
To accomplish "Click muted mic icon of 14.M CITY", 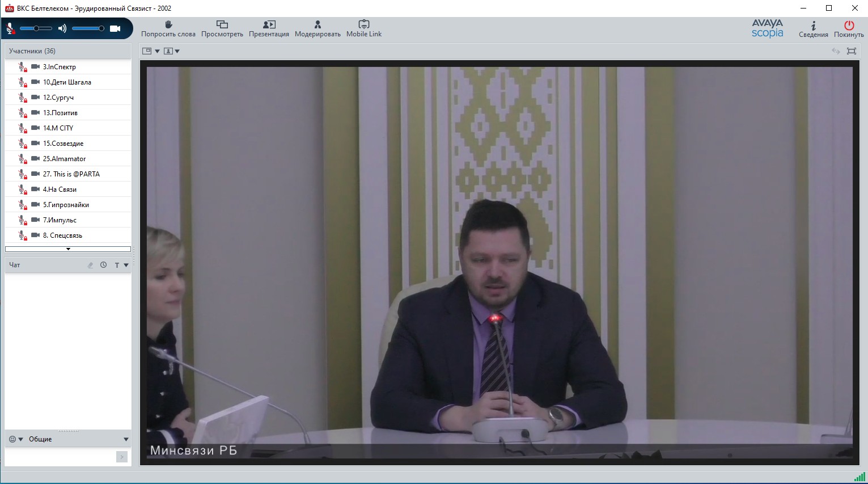I will tap(23, 128).
